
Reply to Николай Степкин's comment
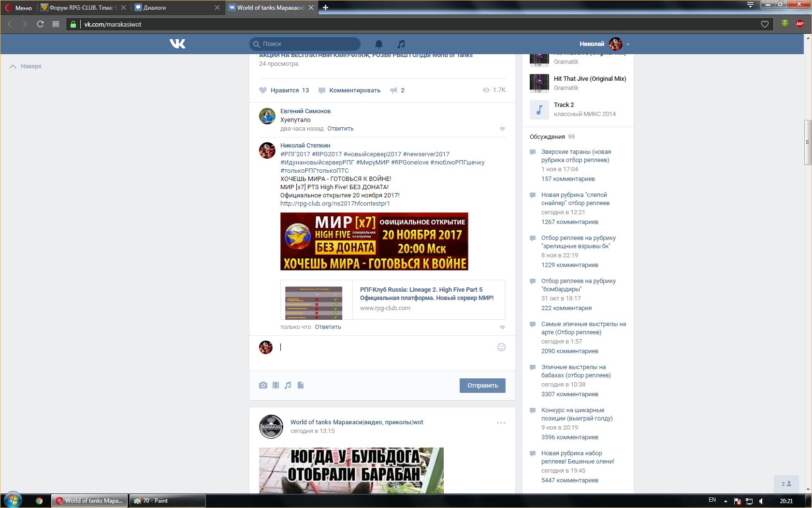pos(328,327)
